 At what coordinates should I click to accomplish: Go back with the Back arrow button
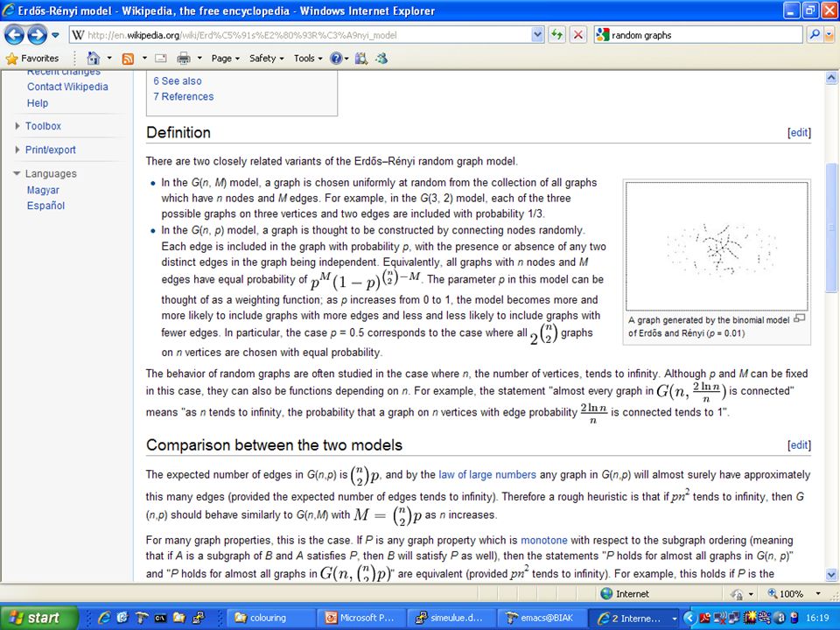tap(14, 35)
